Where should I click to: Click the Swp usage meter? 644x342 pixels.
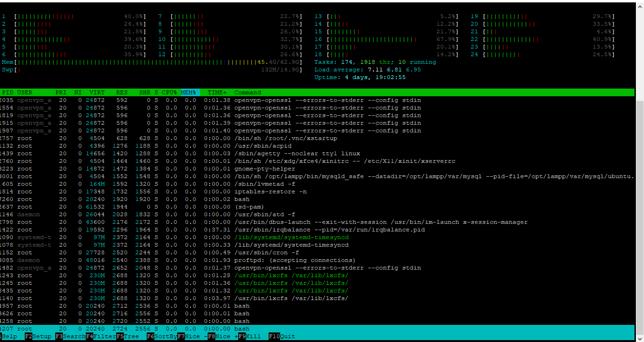(x=152, y=70)
